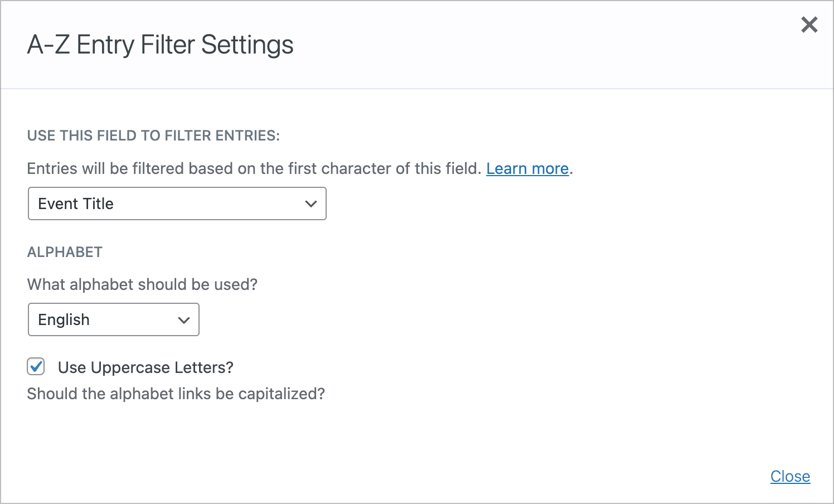Click Close at the bottom right

tap(790, 476)
